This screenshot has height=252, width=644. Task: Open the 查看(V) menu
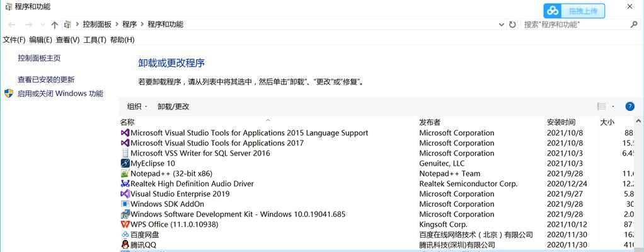point(68,40)
